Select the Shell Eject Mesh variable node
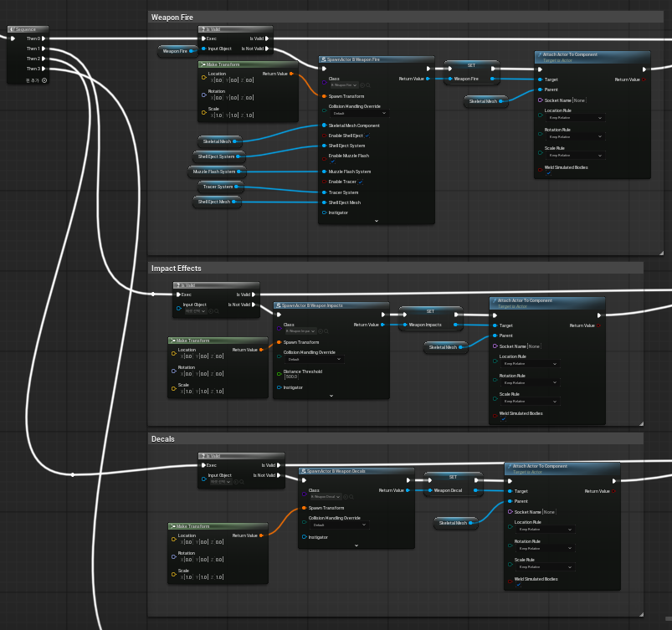The width and height of the screenshot is (672, 630). click(217, 202)
